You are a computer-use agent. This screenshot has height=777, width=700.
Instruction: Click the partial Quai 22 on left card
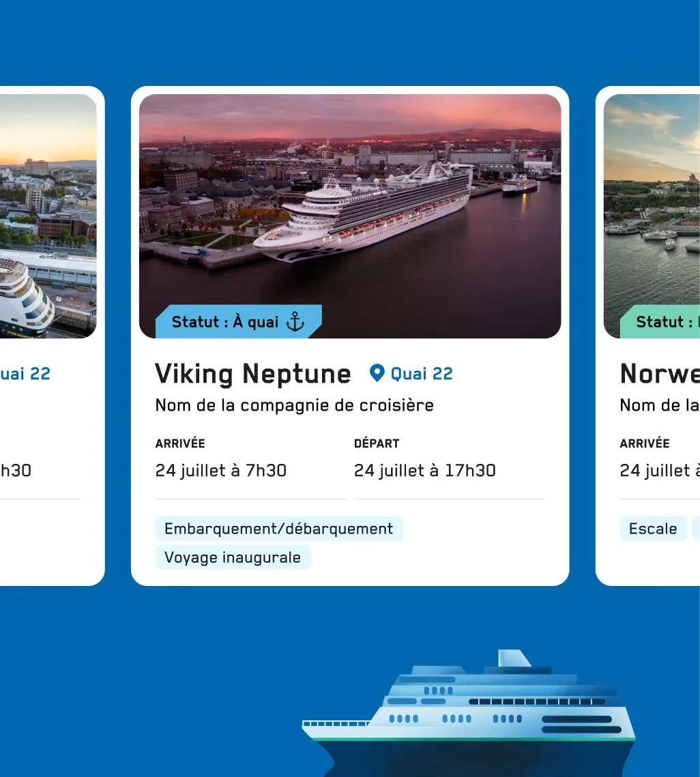coord(25,374)
